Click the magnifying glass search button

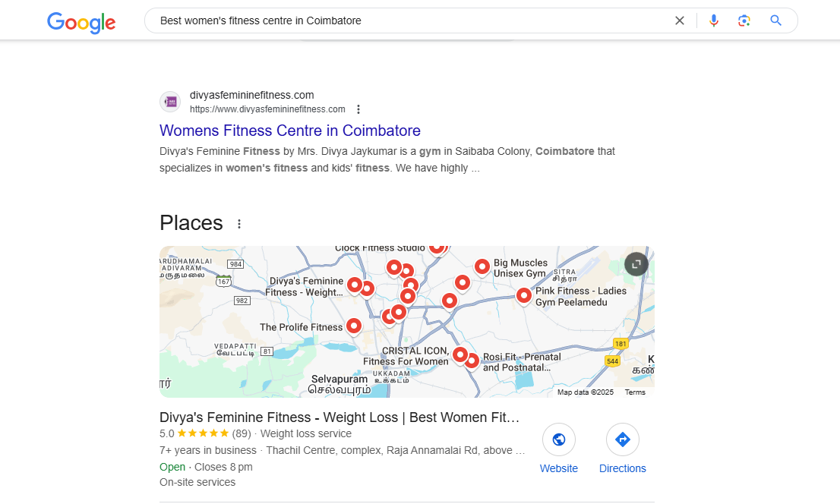point(775,20)
